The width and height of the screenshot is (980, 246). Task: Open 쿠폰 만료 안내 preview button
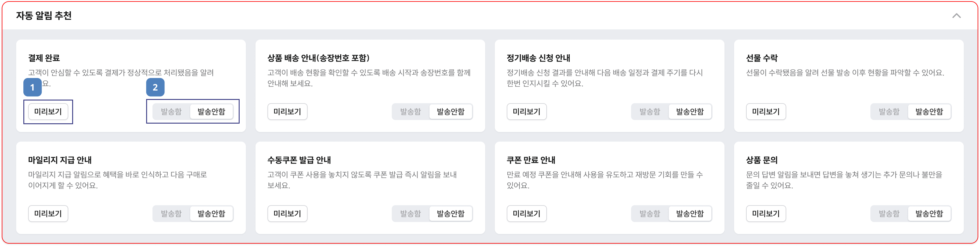pos(527,214)
